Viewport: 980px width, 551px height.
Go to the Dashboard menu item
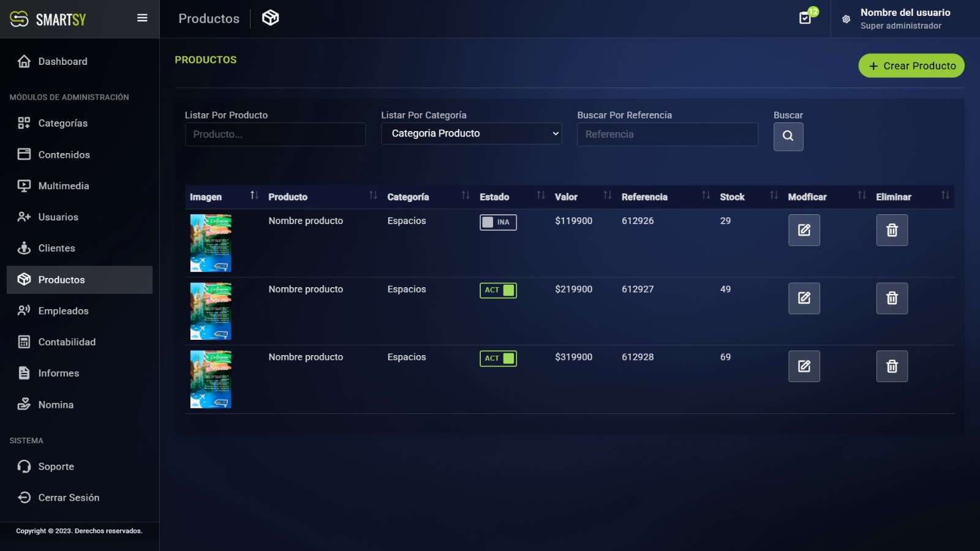point(62,61)
